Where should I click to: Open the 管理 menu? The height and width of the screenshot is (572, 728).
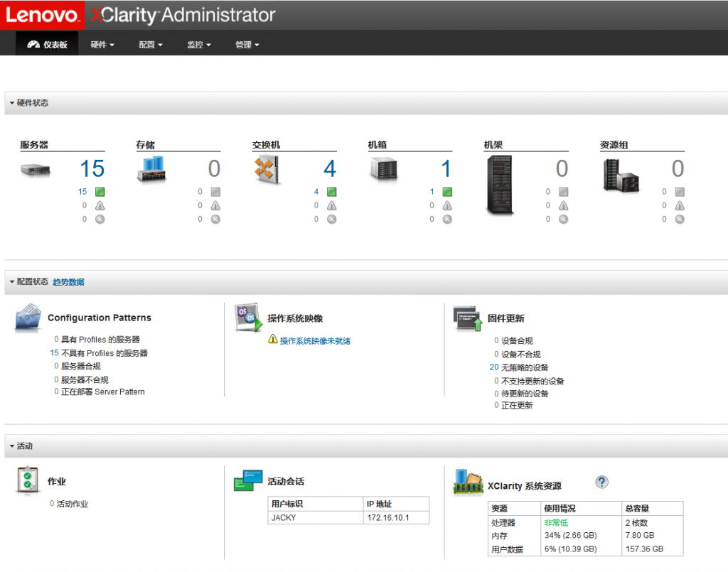coord(247,45)
